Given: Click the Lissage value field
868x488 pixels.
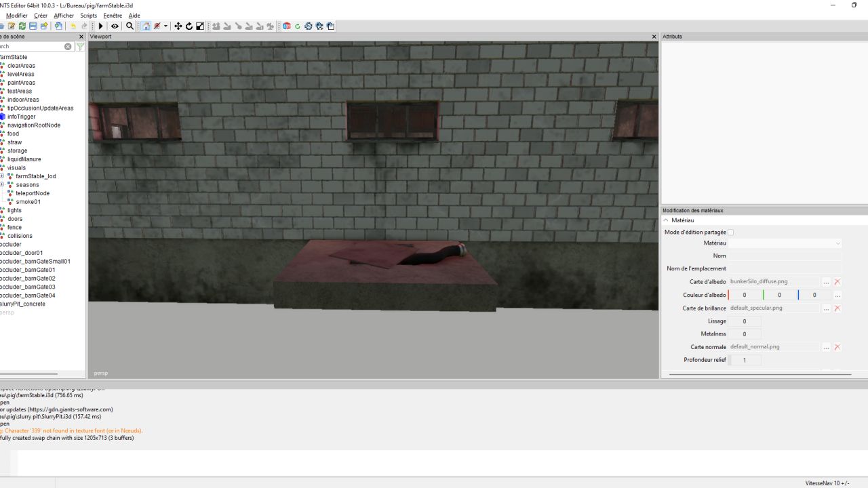Looking at the screenshot, I should point(745,321).
